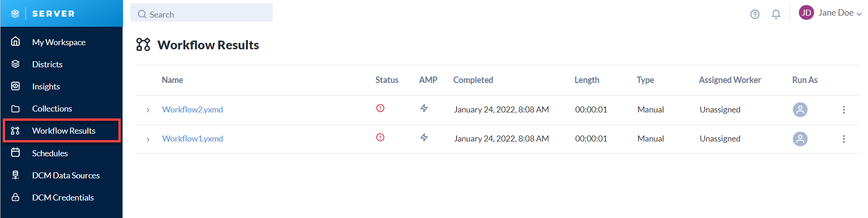Viewport: 868px width, 218px height.
Task: Open the notifications bell icon
Action: coord(776,14)
